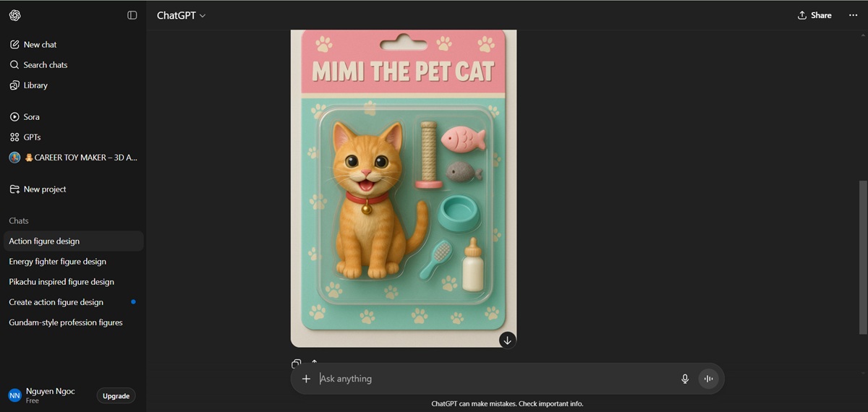Click the Ask anything input field
868x412 pixels.
[x=495, y=379]
